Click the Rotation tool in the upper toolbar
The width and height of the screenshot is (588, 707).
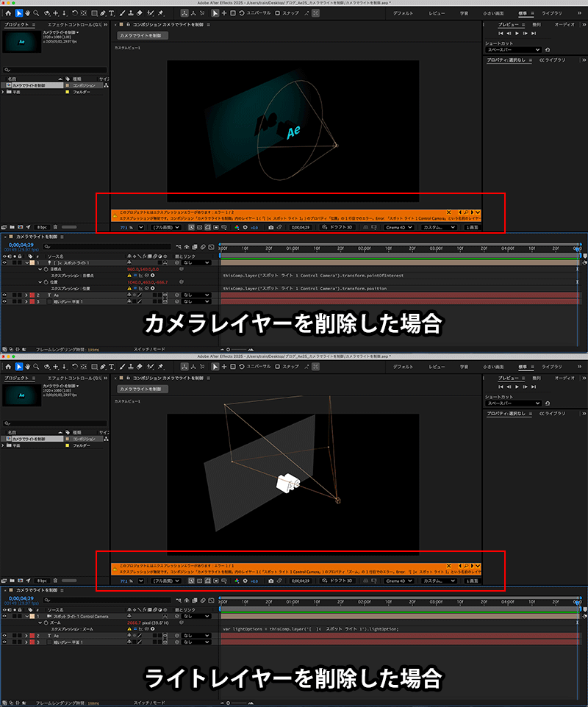[x=74, y=13]
